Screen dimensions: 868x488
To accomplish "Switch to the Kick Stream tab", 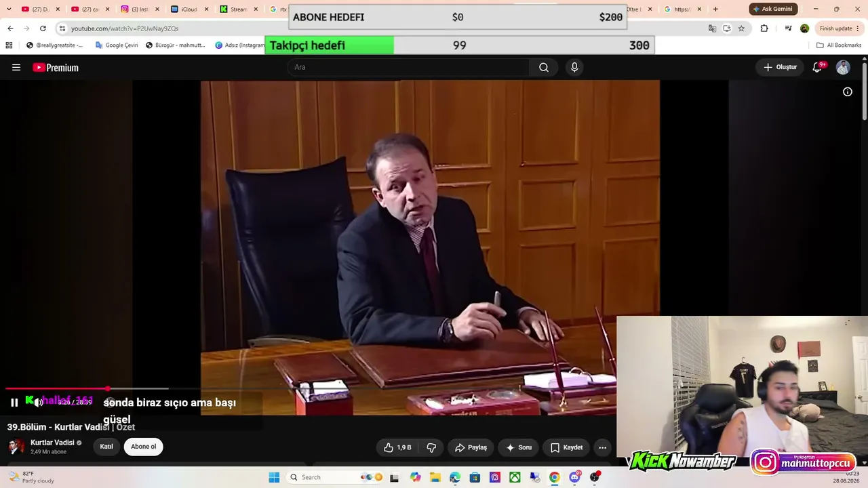I will click(x=238, y=9).
